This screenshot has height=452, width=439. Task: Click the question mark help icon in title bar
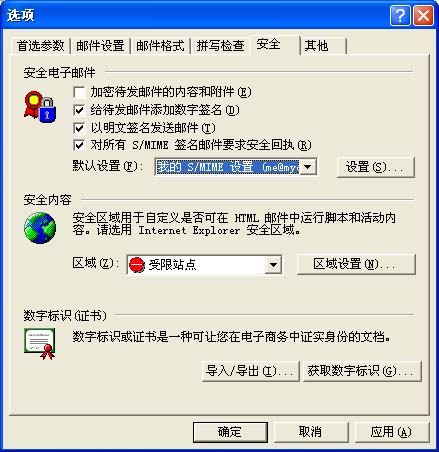tap(400, 15)
